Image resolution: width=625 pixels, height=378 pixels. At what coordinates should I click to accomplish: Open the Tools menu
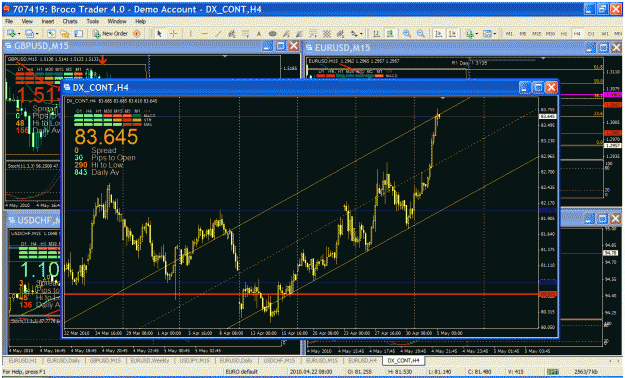coord(92,21)
